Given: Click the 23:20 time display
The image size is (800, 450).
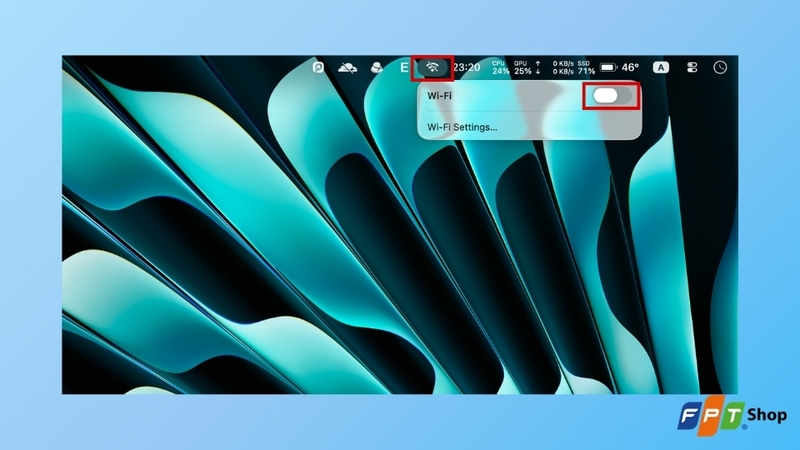Looking at the screenshot, I should point(466,67).
